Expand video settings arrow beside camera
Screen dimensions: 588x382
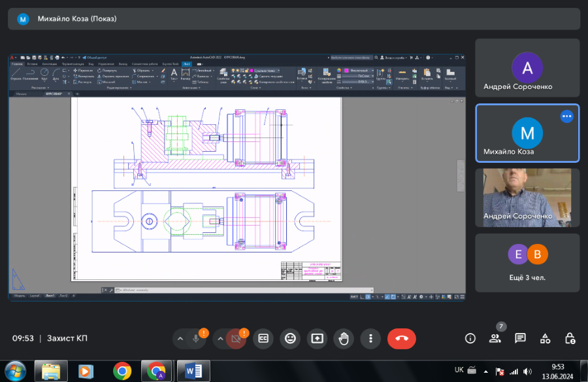tap(220, 338)
